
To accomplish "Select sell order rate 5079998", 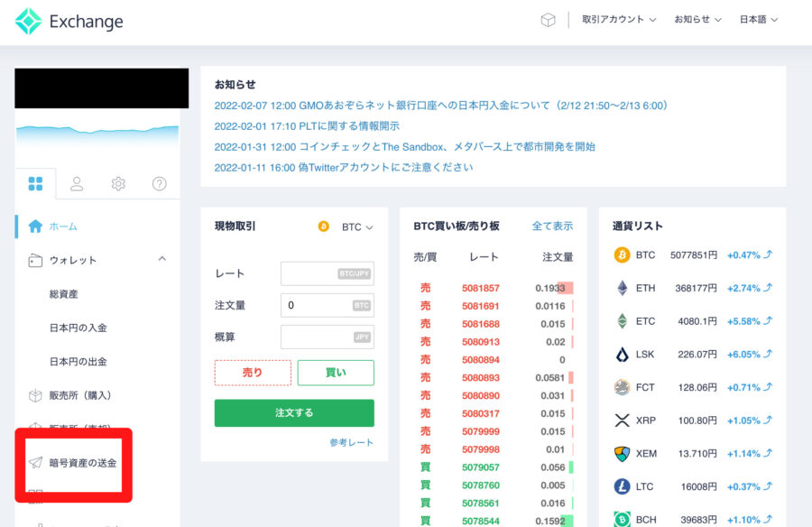I will (481, 449).
